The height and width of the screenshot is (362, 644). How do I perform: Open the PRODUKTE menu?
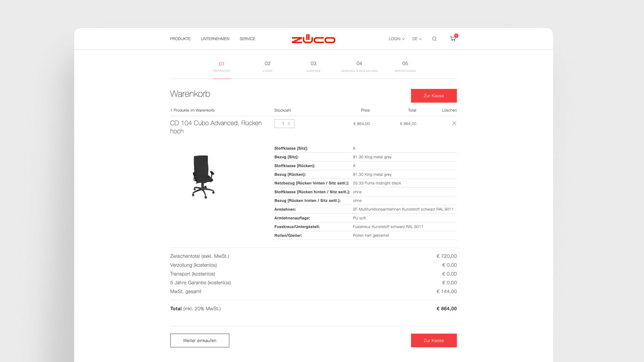pyautogui.click(x=180, y=39)
